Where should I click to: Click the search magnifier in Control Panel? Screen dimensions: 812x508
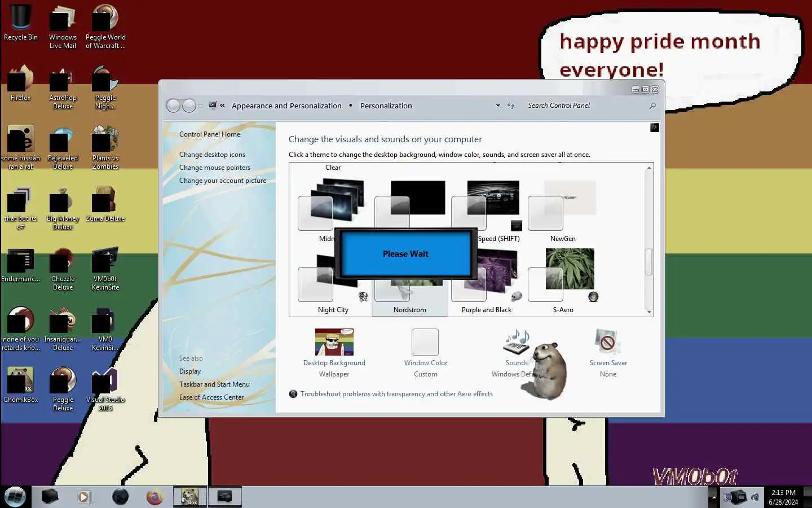[x=652, y=106]
